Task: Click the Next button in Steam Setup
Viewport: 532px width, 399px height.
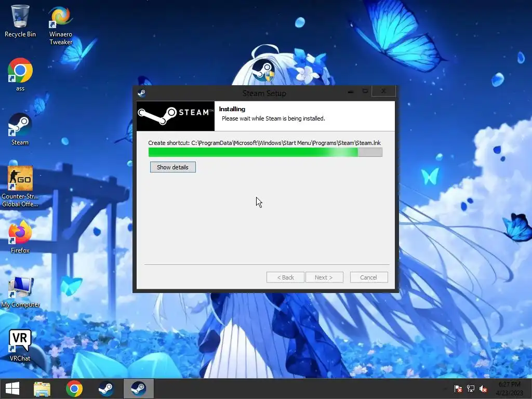Action: [324, 277]
